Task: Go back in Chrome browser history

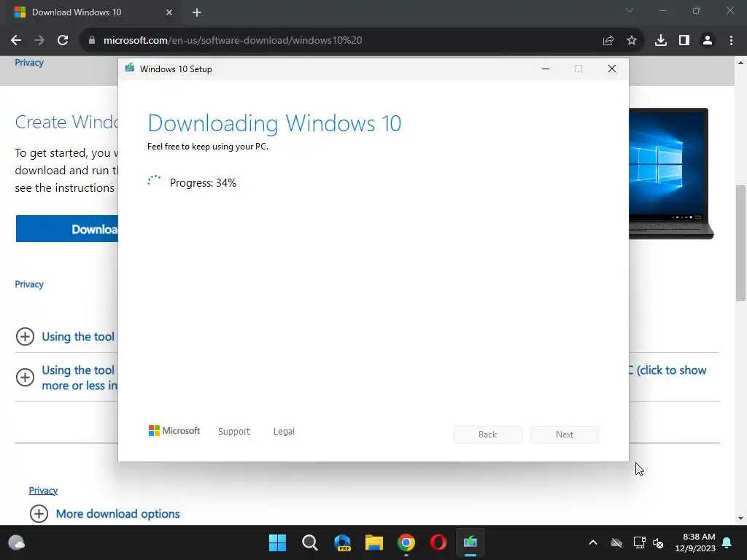Action: tap(16, 41)
